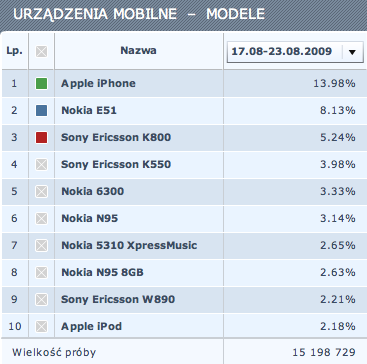
Task: Click the Sony Ericsson K800 name
Action: 116,137
